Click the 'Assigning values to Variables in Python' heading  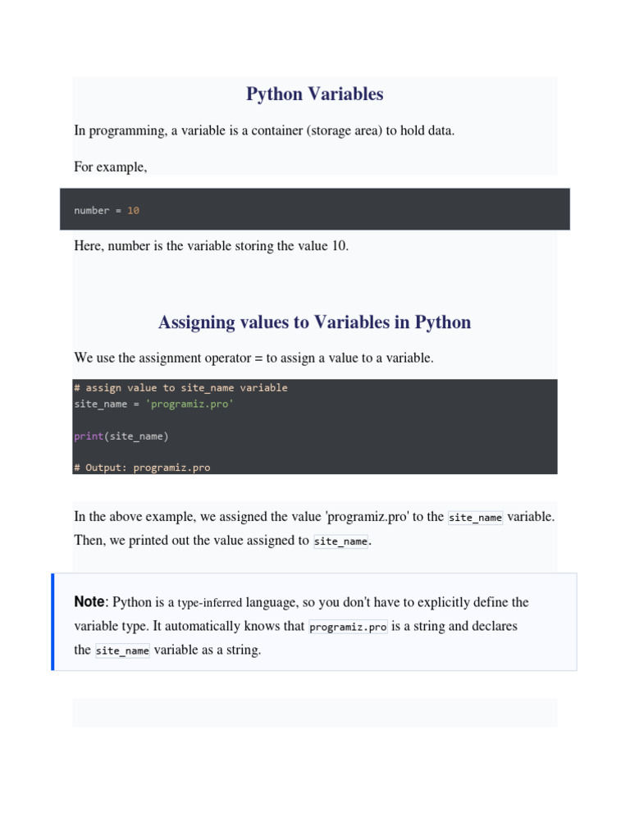coord(314,322)
